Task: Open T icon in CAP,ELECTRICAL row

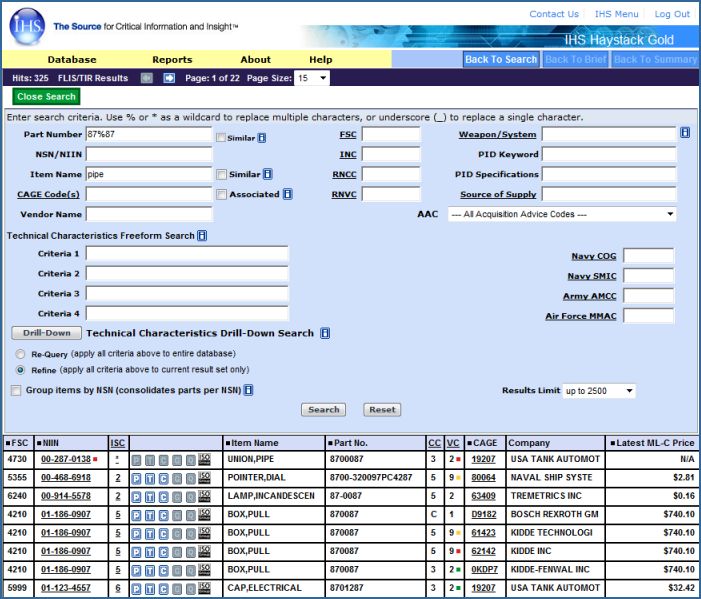Action: (150, 589)
